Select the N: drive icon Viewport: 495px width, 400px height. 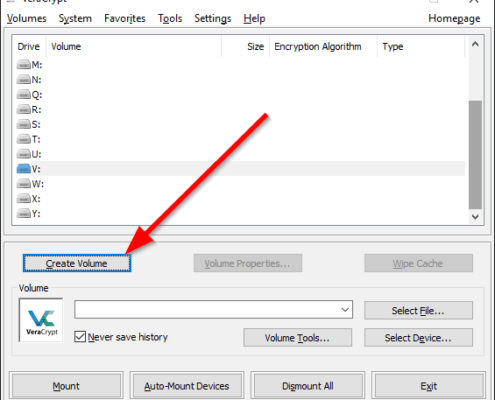click(23, 79)
